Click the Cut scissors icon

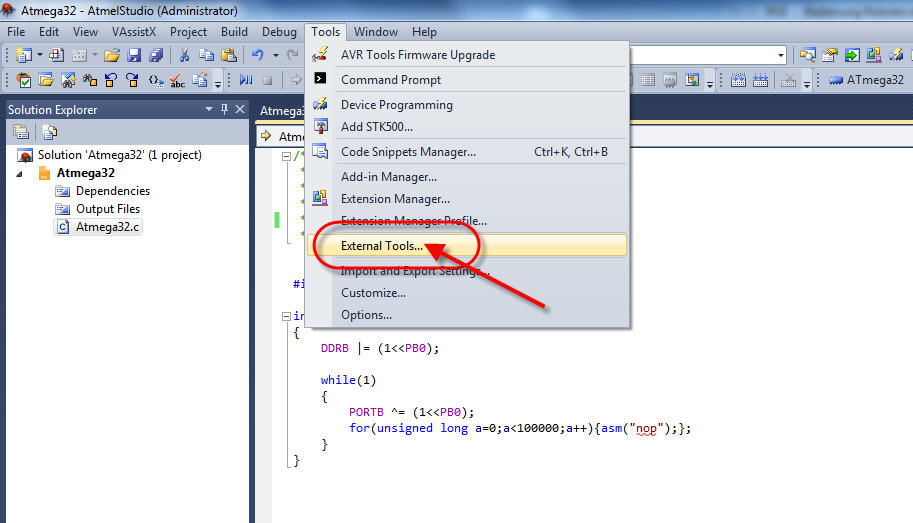coord(184,55)
